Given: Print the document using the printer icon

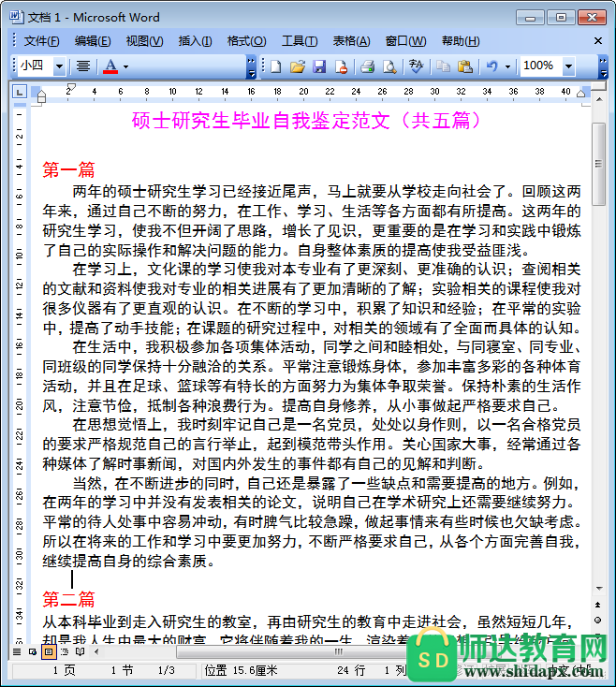Looking at the screenshot, I should coord(367,66).
